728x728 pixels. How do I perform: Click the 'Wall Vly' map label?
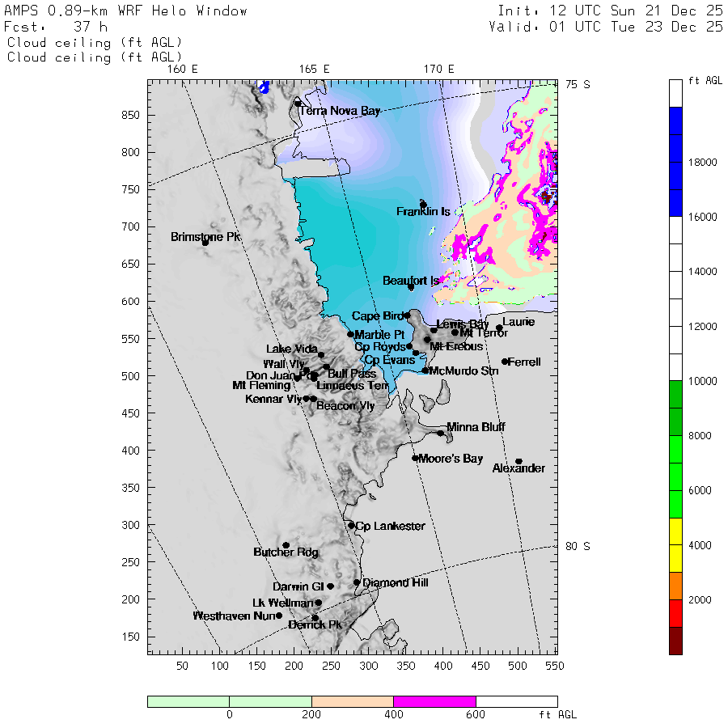tap(284, 364)
